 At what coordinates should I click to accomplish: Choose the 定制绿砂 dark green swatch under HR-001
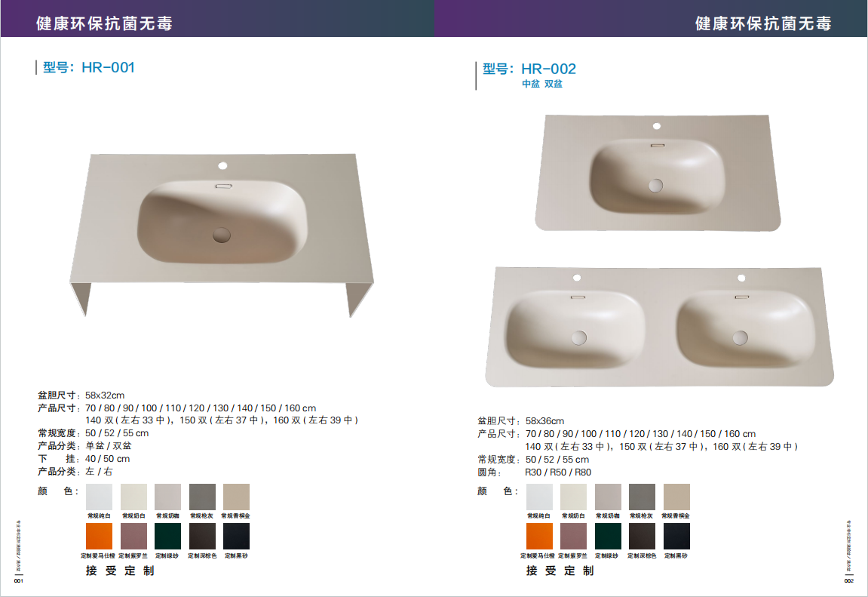(167, 536)
